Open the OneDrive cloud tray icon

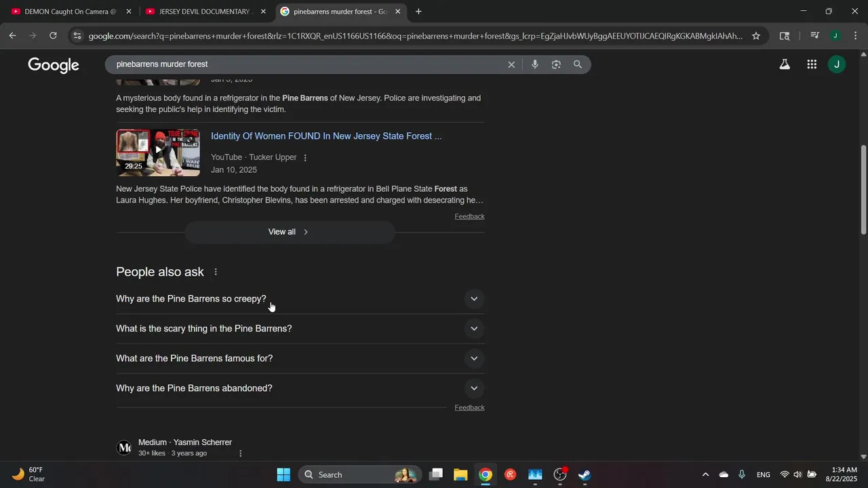pyautogui.click(x=724, y=474)
